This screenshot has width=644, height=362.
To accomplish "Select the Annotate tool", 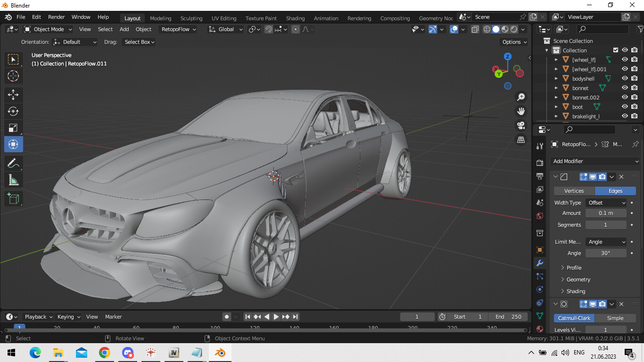I will tap(13, 163).
